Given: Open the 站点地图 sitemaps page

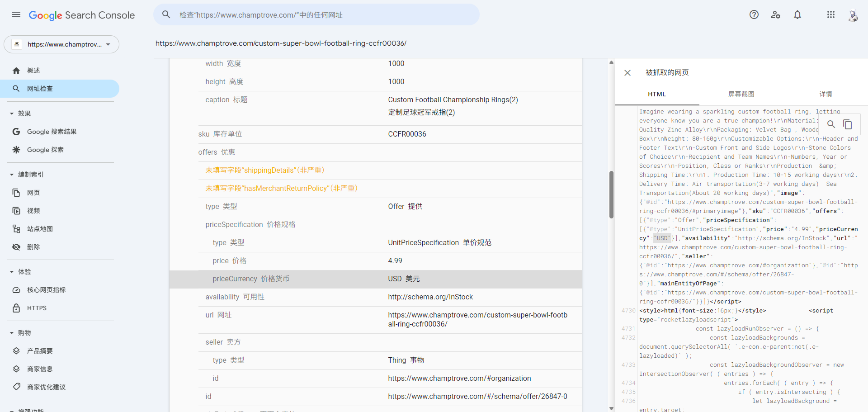Looking at the screenshot, I should [x=60, y=229].
